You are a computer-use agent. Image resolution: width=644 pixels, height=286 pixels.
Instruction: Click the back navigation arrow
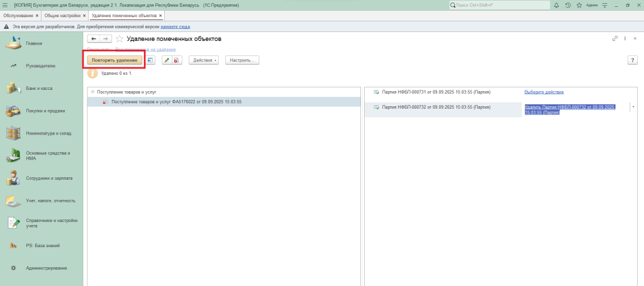point(94,39)
